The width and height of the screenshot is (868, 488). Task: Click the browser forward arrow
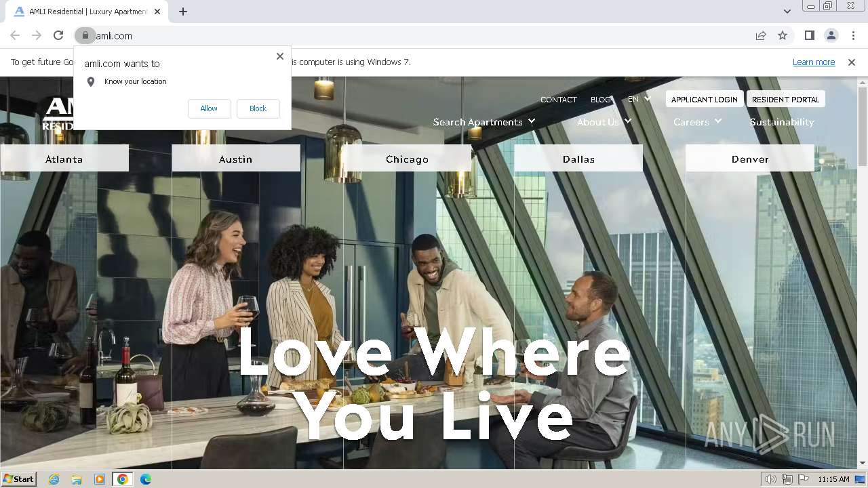coord(37,35)
